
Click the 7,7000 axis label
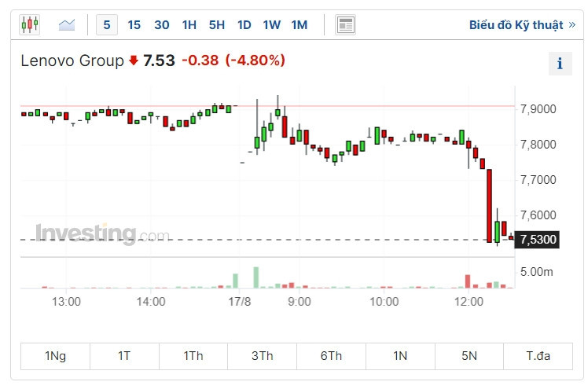(538, 180)
